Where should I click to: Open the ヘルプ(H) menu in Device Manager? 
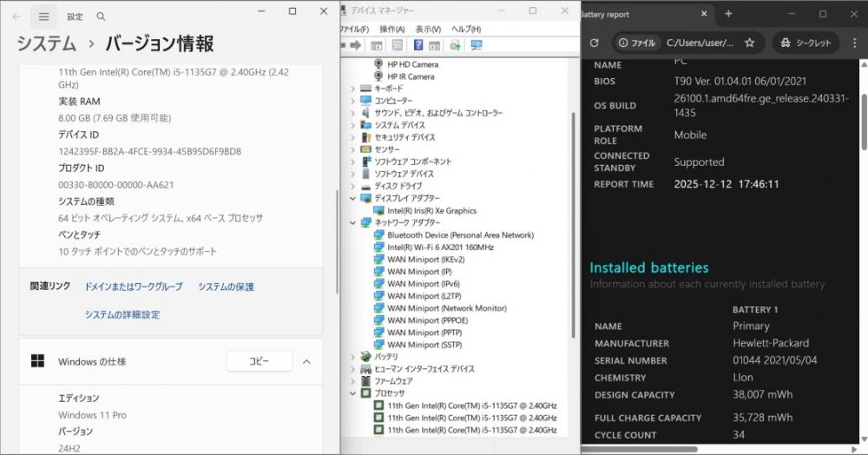(x=465, y=29)
